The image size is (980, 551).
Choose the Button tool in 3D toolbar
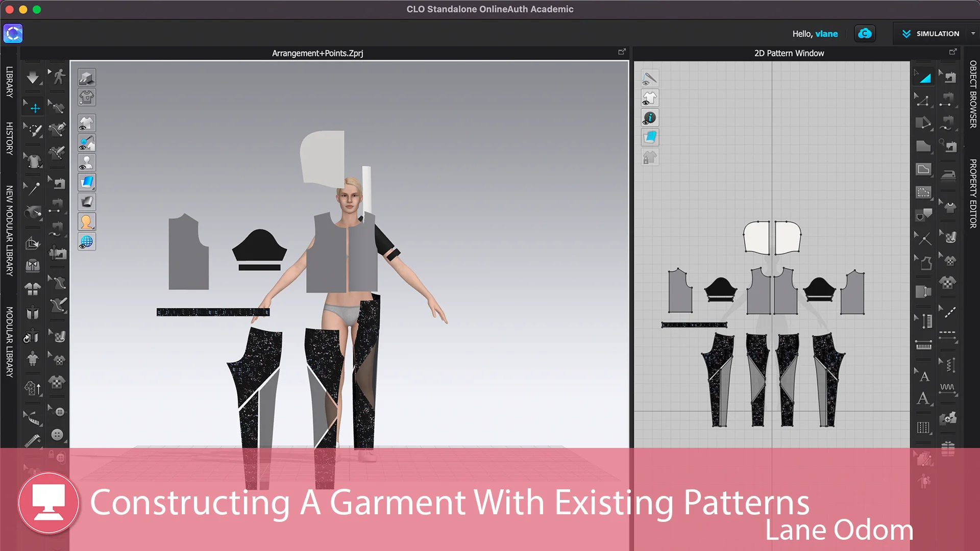[57, 435]
